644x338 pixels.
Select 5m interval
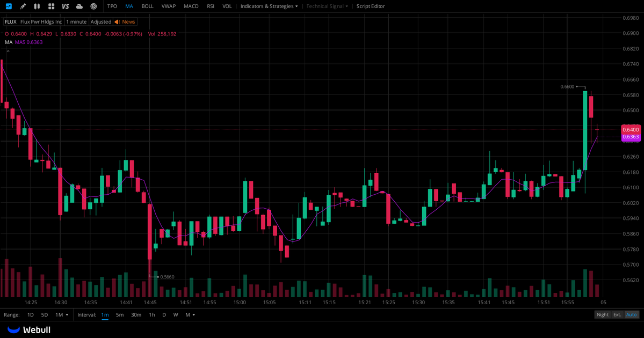tap(120, 314)
